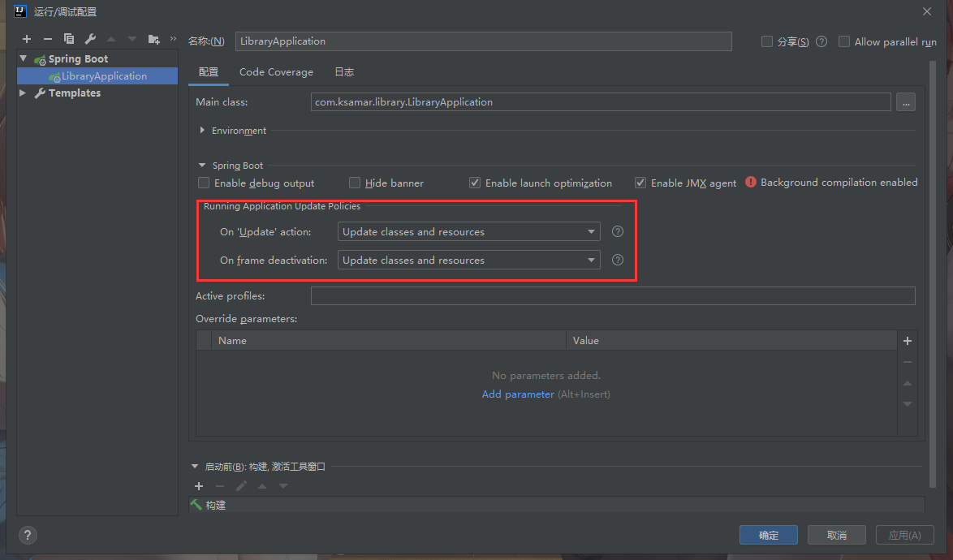Move override parameter down arrow
The width and height of the screenshot is (953, 560).
point(908,404)
